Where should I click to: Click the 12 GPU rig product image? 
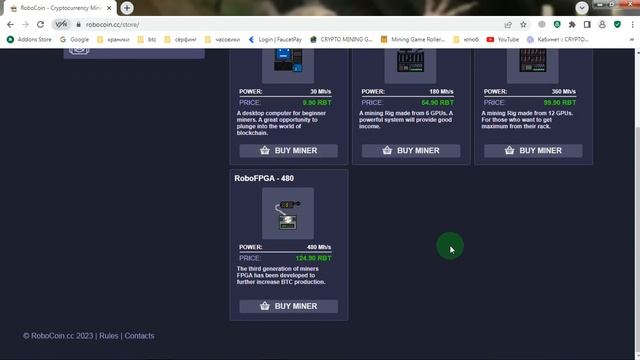tap(533, 65)
